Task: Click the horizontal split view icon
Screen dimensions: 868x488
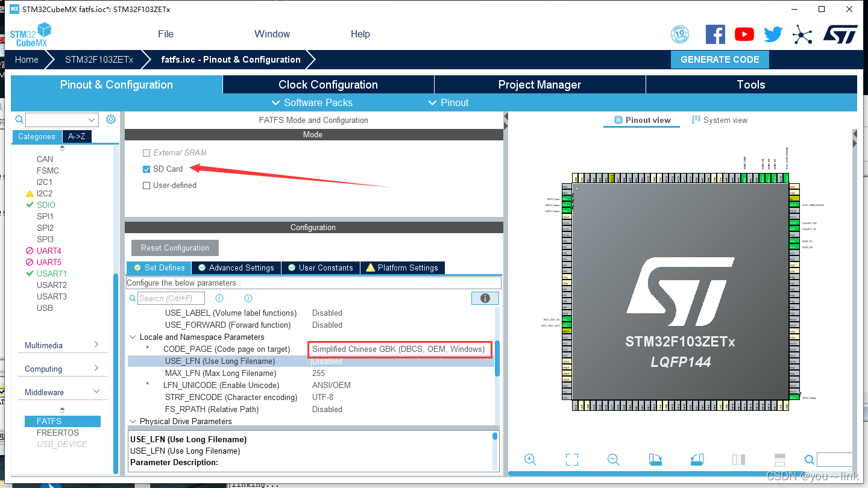Action: (779, 460)
